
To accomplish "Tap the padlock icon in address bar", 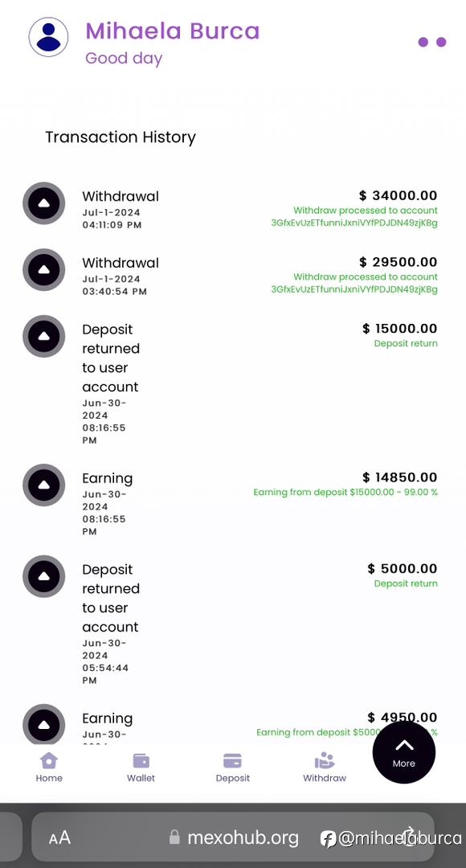I will [x=174, y=837].
